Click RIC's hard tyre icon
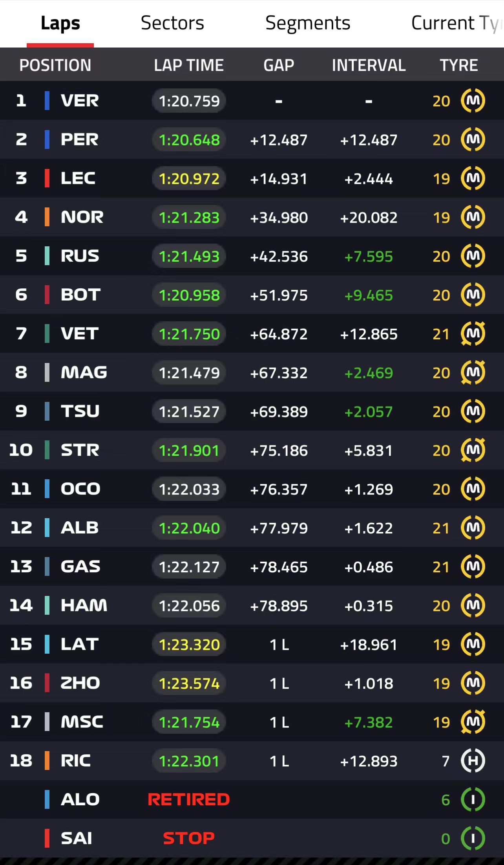Image resolution: width=504 pixels, height=865 pixels. (473, 761)
